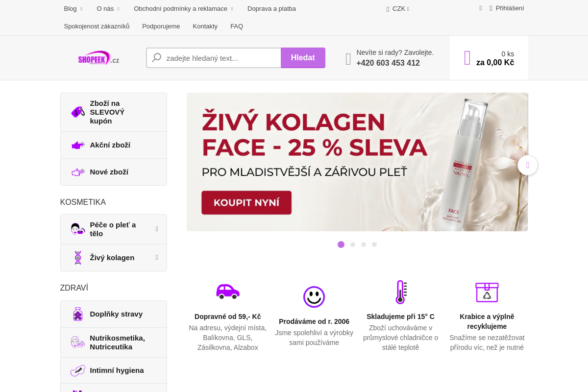Select the fourth carousel slide dot
Viewport: 588px width, 392px height.
click(x=374, y=245)
